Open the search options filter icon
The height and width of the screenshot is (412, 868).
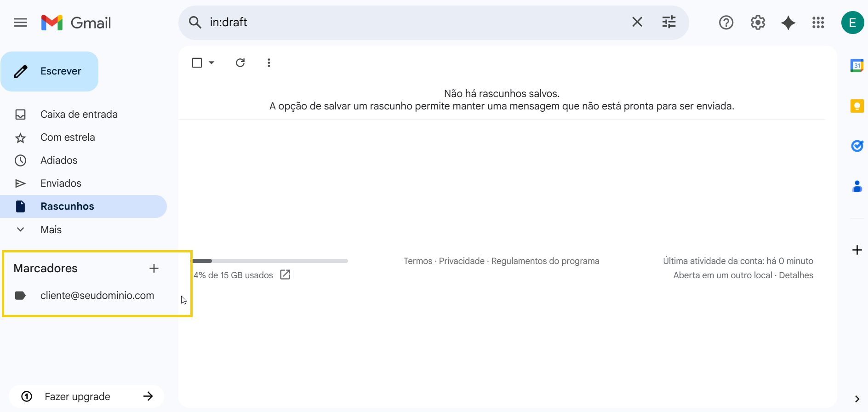pos(669,22)
